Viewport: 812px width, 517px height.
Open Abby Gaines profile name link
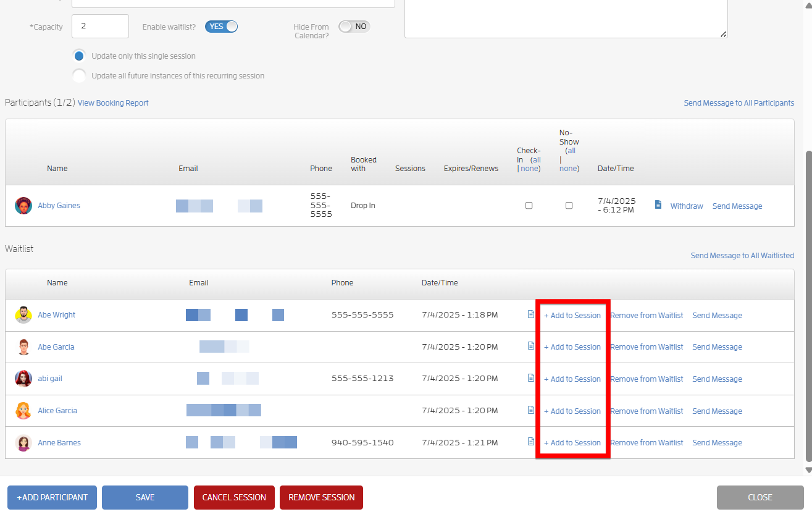tap(59, 206)
